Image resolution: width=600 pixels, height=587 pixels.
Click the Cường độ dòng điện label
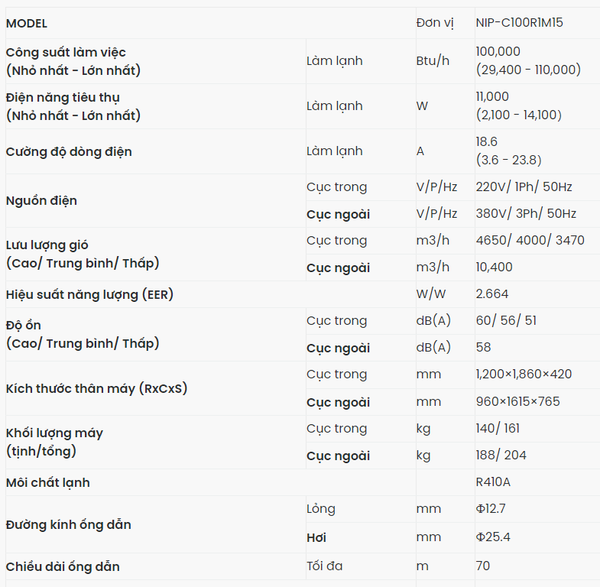[x=69, y=152]
